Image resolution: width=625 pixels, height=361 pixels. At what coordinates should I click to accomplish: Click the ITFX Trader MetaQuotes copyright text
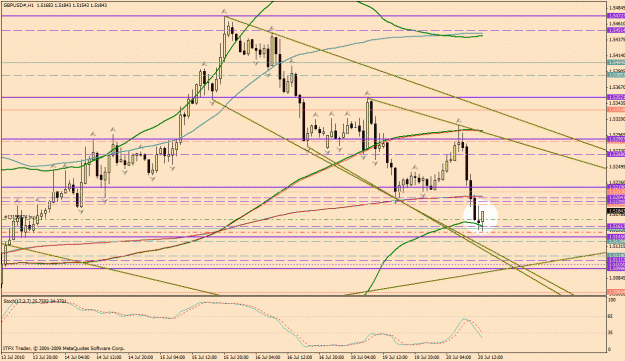click(64, 348)
